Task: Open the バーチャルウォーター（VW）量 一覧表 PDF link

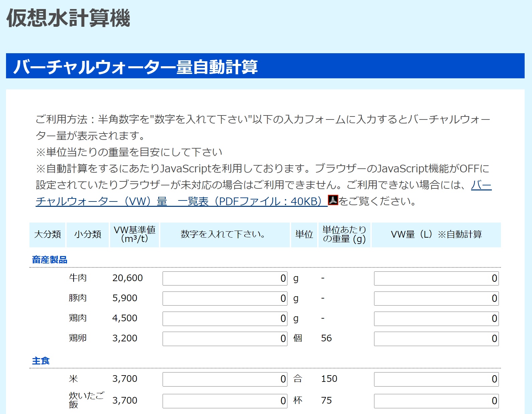Action: [x=181, y=201]
